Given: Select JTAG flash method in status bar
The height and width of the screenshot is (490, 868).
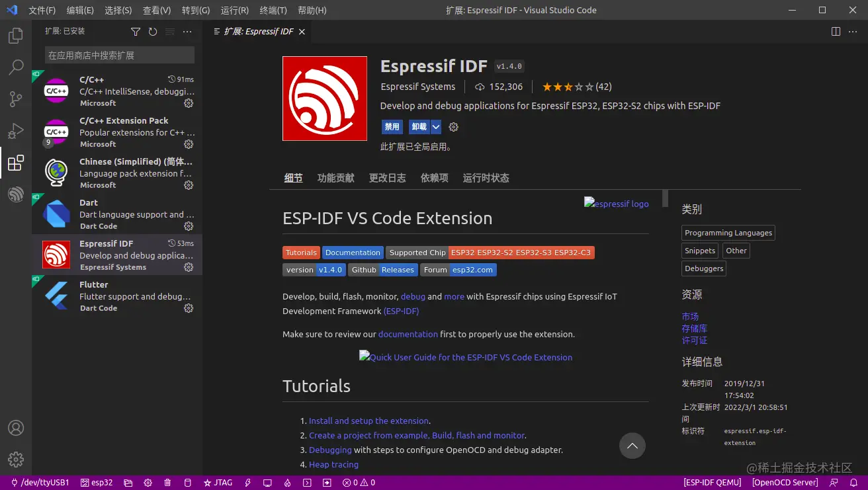Looking at the screenshot, I should tap(218, 483).
